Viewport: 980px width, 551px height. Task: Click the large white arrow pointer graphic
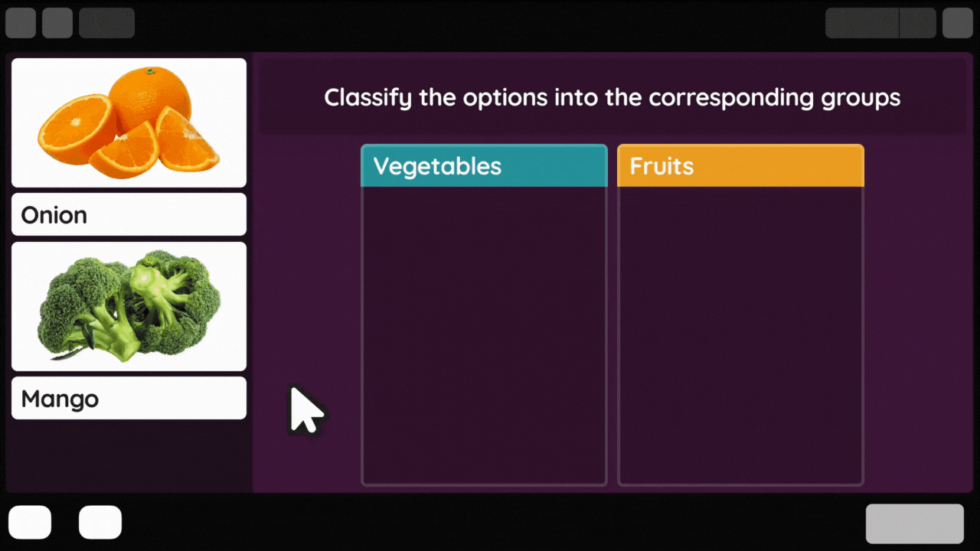tap(306, 411)
